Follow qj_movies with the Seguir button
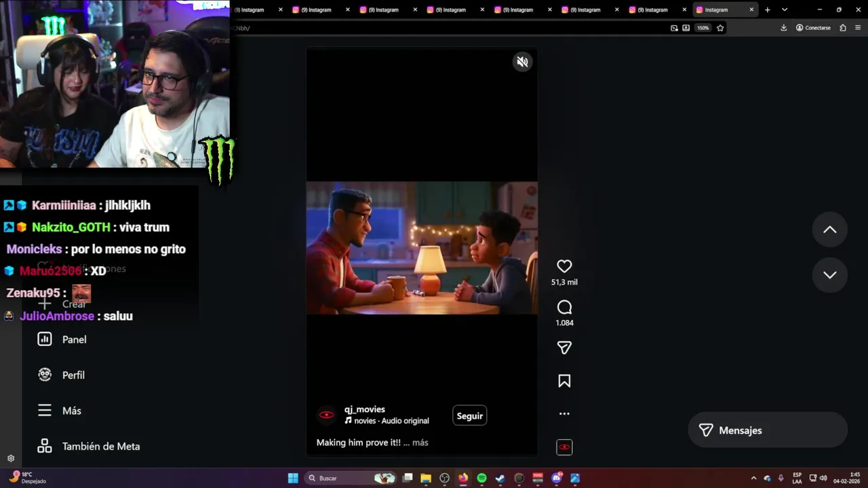The image size is (868, 488). point(469,415)
